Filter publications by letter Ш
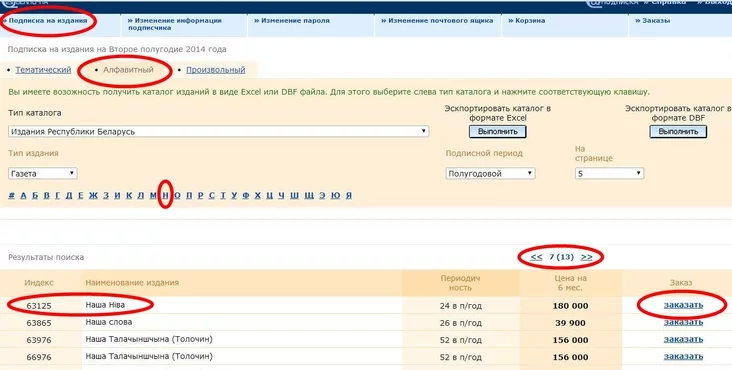This screenshot has width=732, height=370. tap(295, 195)
